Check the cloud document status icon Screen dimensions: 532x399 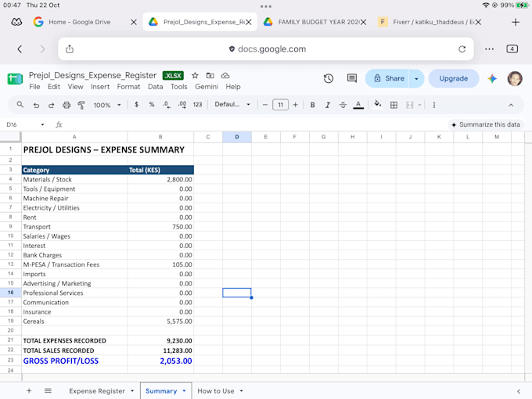pyautogui.click(x=225, y=75)
